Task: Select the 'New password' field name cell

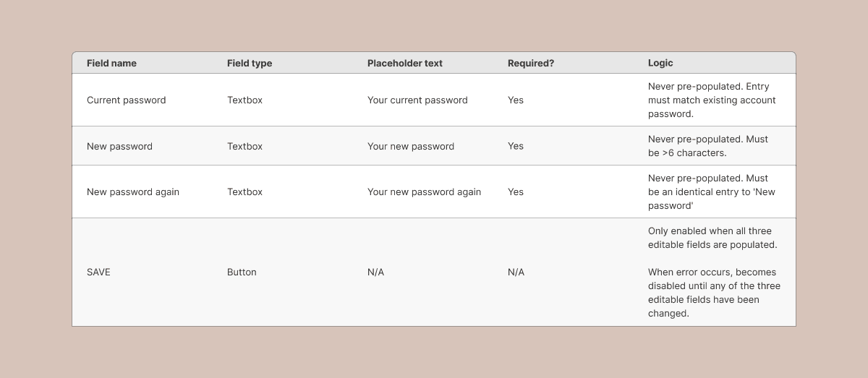Action: point(119,146)
